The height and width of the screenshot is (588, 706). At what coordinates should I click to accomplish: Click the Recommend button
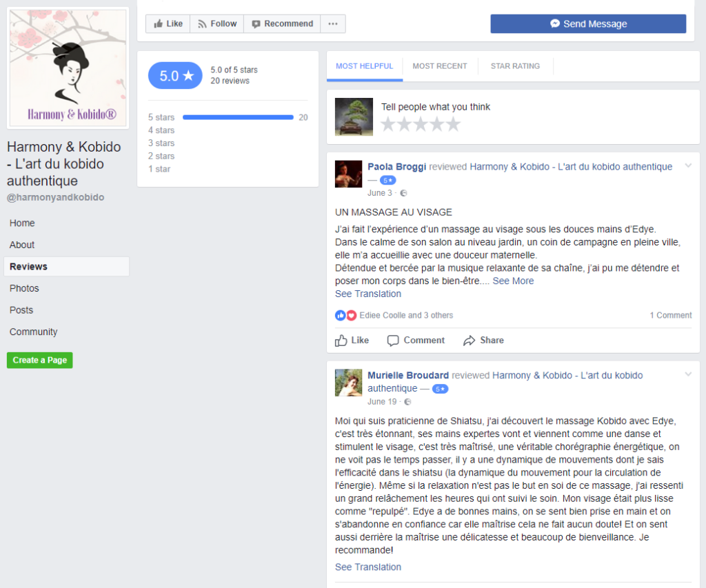click(x=281, y=23)
